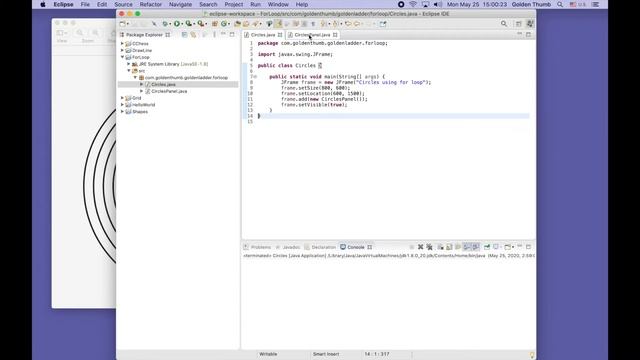Open the Run button dropdown arrow
640x360 pixels.
point(182,24)
